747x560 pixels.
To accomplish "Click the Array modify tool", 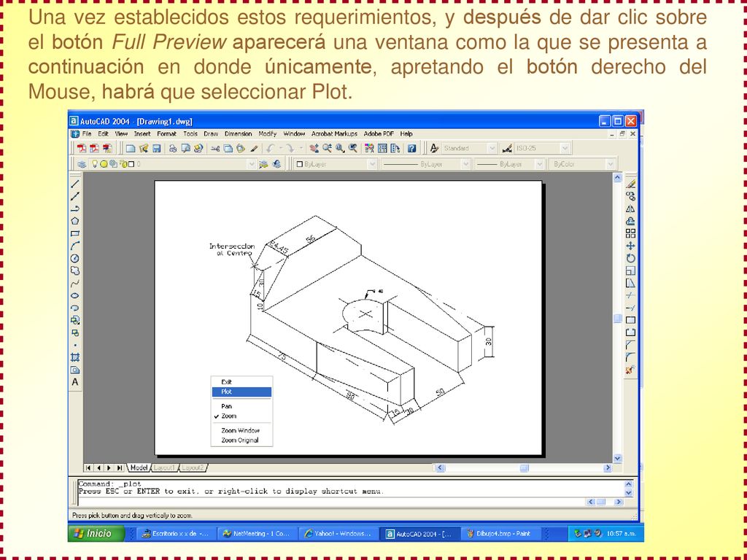I will pos(631,233).
